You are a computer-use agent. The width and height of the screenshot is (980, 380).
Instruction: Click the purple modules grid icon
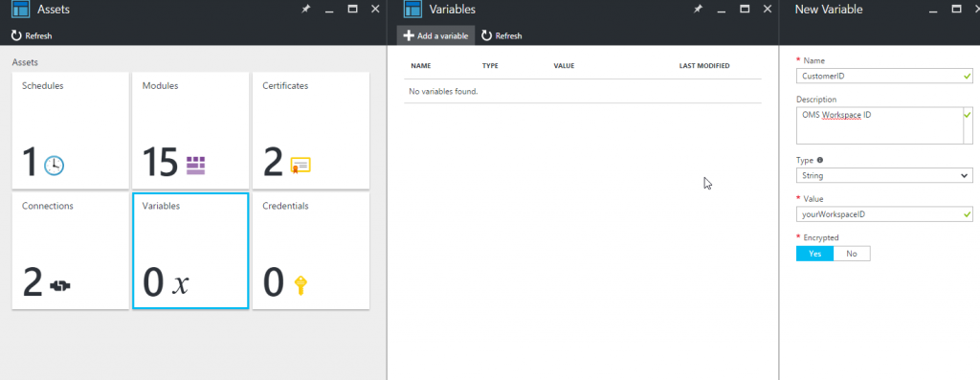tap(195, 166)
